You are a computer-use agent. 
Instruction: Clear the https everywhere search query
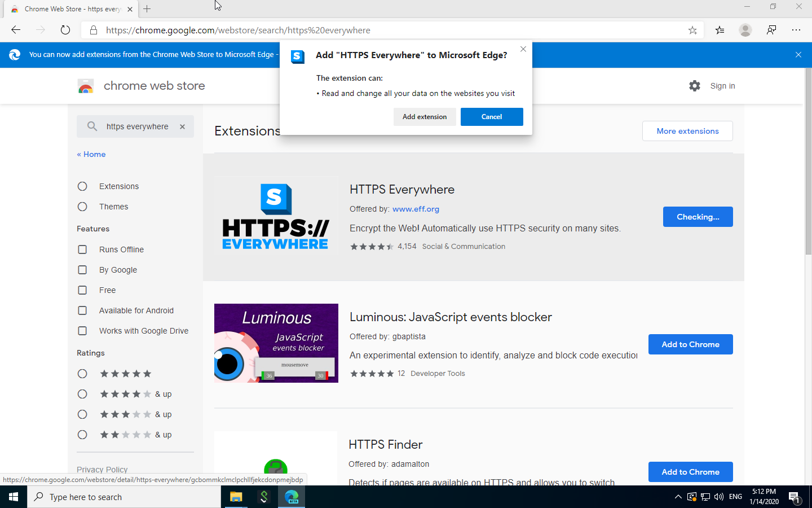[182, 126]
